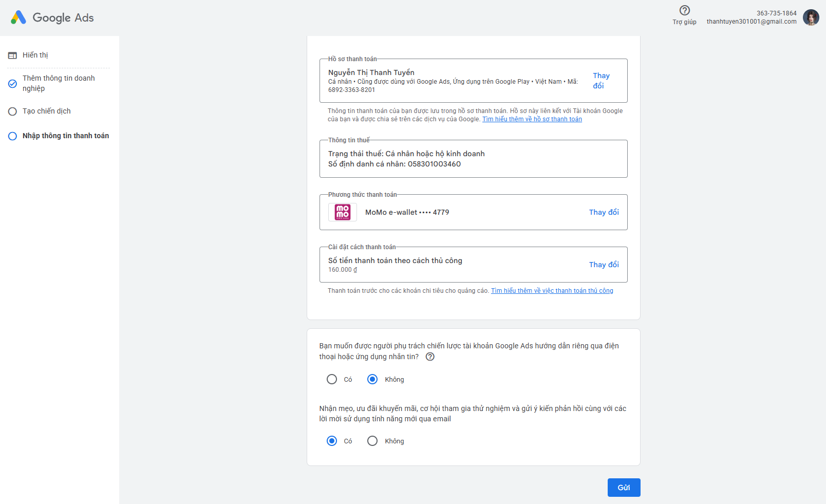Click the checkmark beside Thêm thông tin doanh nghiệp

click(13, 84)
